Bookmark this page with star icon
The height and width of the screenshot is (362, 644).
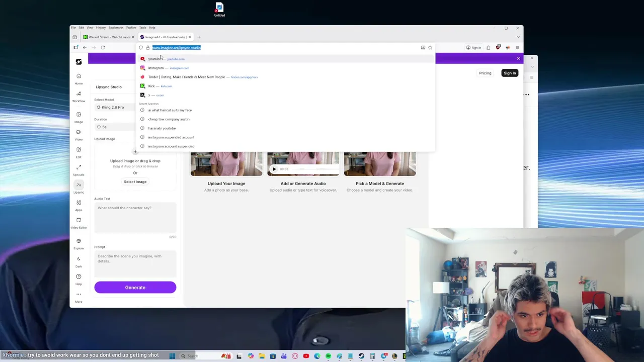click(430, 48)
